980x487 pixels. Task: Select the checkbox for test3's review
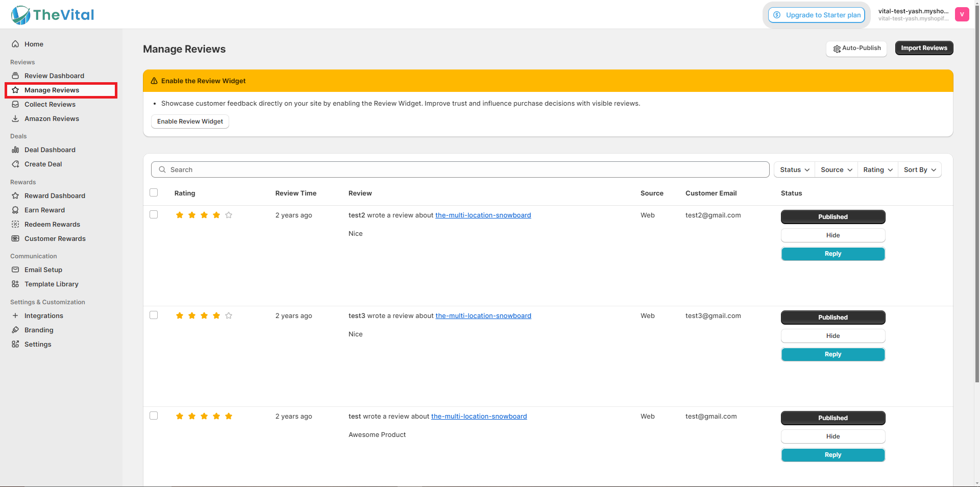click(154, 315)
